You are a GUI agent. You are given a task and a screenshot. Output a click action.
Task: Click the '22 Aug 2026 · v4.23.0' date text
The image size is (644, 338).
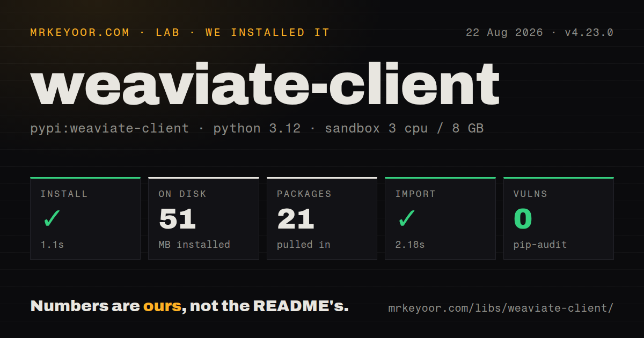tap(539, 33)
